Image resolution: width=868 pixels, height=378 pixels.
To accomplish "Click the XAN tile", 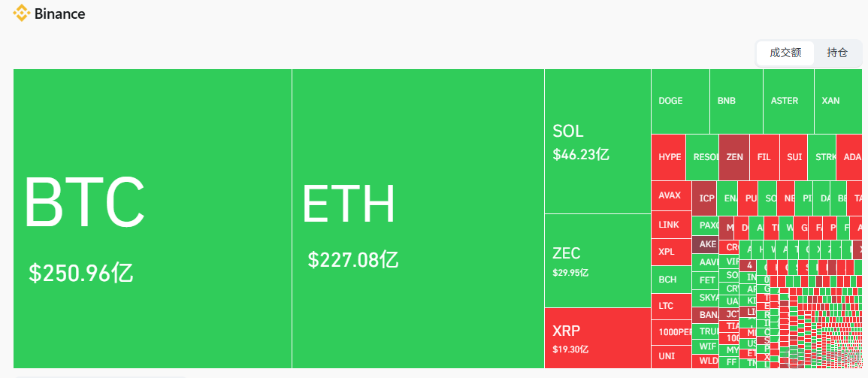I will coord(837,101).
